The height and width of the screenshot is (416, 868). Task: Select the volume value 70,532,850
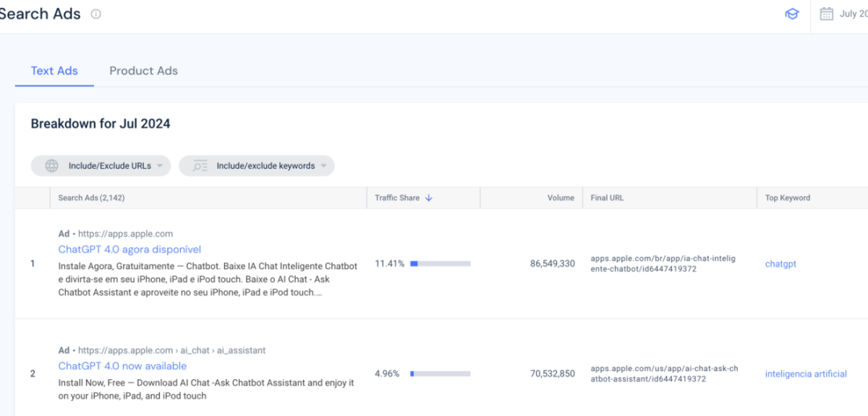point(552,374)
